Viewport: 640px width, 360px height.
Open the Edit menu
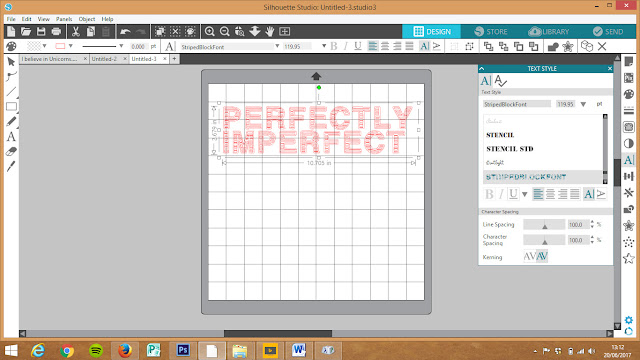click(27, 19)
